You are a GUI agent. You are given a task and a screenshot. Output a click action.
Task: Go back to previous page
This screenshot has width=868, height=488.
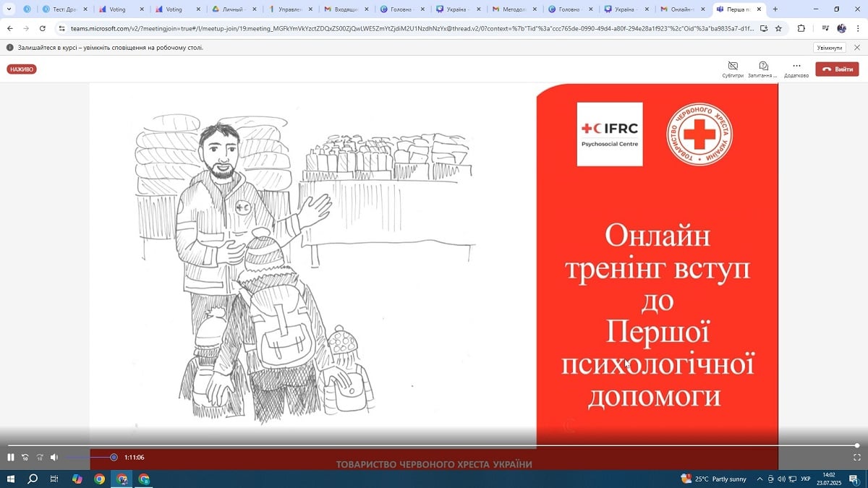pos(10,28)
